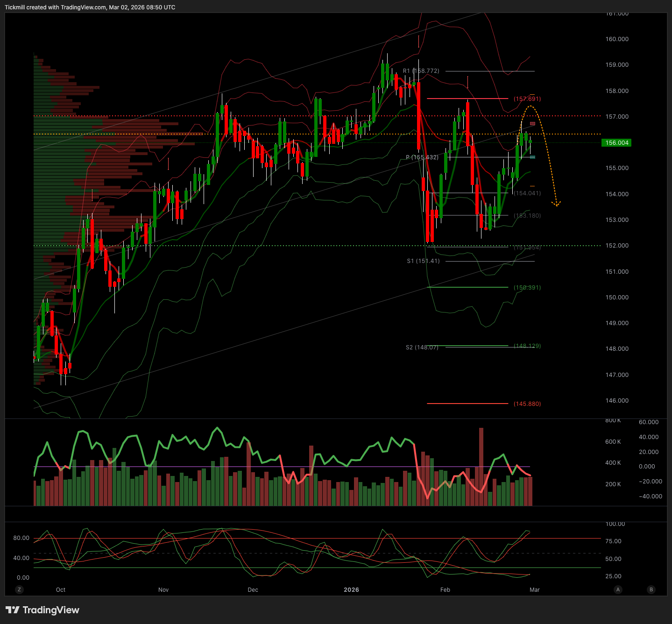Click the 155.000 price axis label

[617, 168]
